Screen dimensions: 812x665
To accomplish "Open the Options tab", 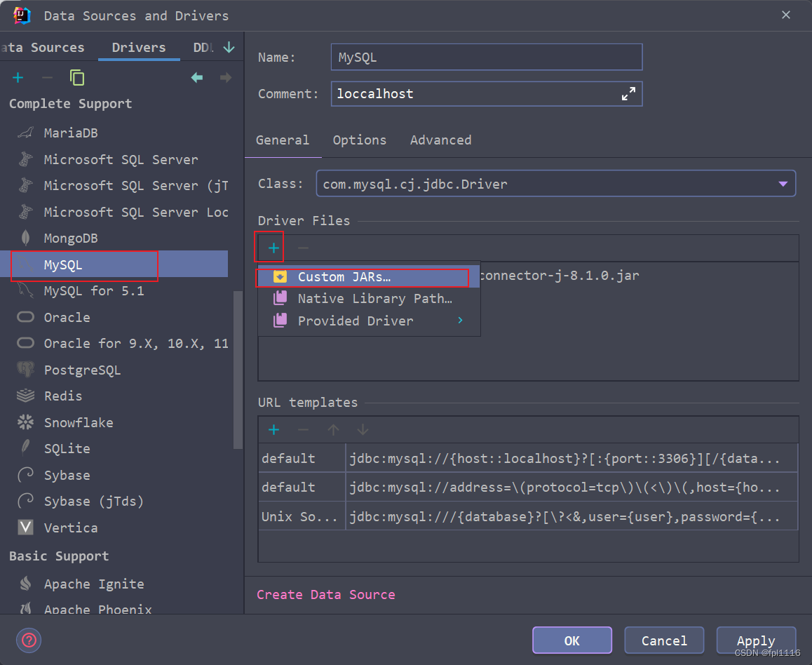I will (360, 140).
